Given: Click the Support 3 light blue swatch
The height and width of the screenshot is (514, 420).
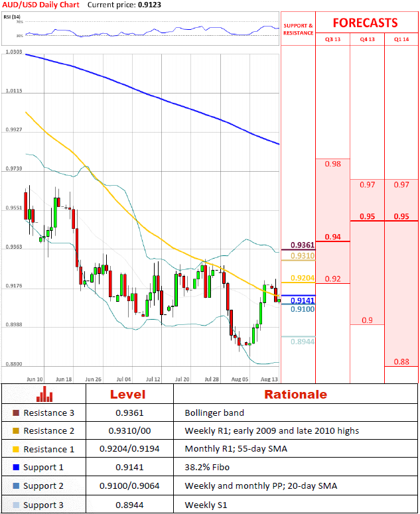Looking at the screenshot, I should (16, 505).
